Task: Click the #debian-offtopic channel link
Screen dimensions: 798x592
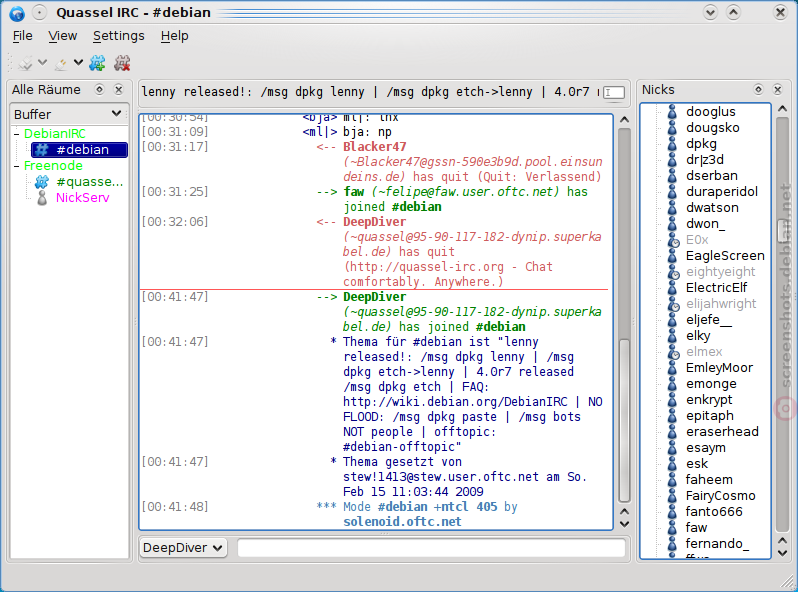Action: pyautogui.click(x=399, y=447)
